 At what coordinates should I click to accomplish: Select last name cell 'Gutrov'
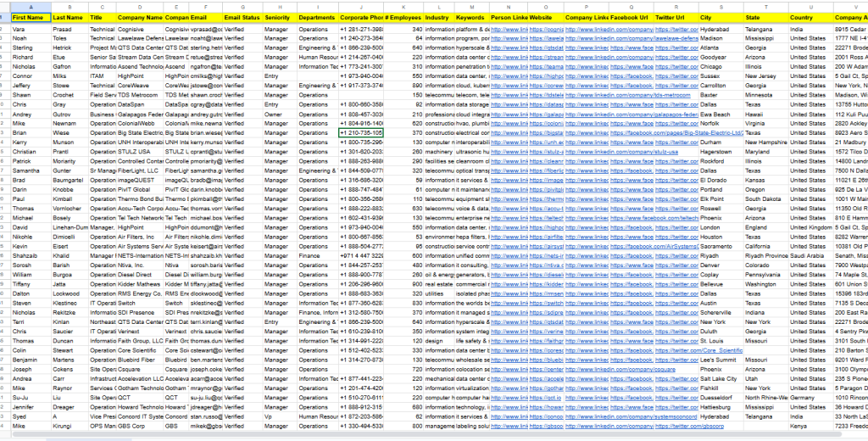point(70,114)
